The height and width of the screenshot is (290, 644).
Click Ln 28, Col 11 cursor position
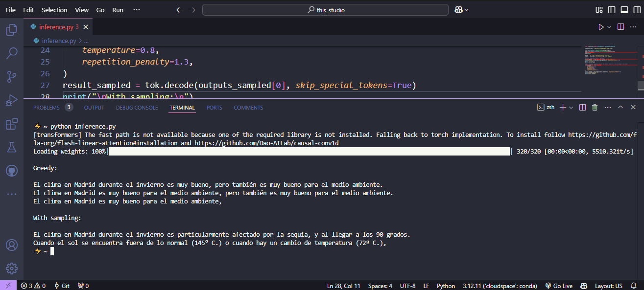pyautogui.click(x=343, y=286)
